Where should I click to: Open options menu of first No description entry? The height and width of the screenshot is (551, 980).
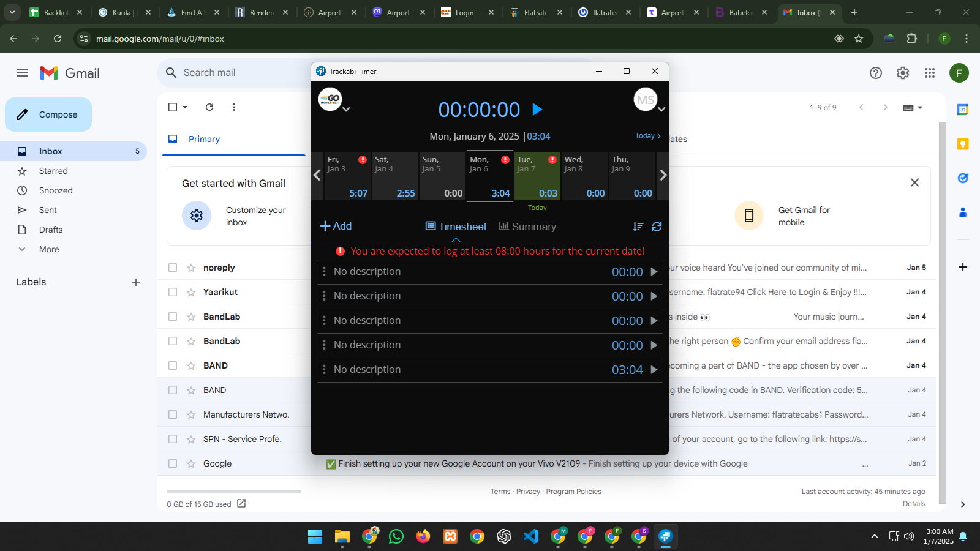[324, 271]
